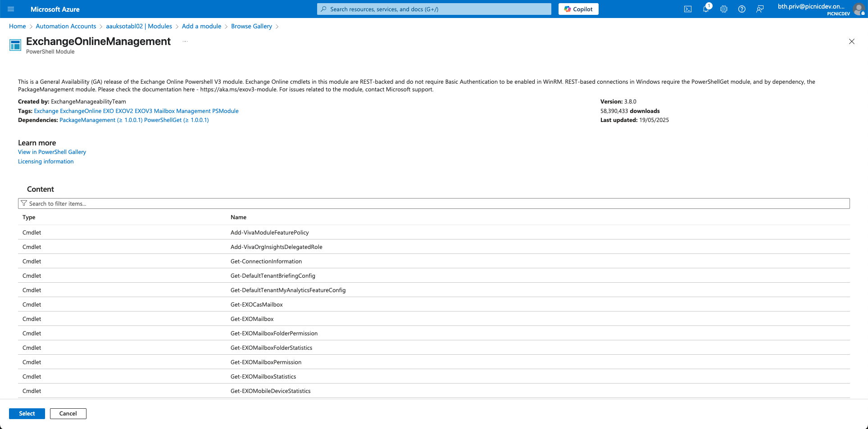Click the Cancel button
868x429 pixels.
[x=68, y=413]
